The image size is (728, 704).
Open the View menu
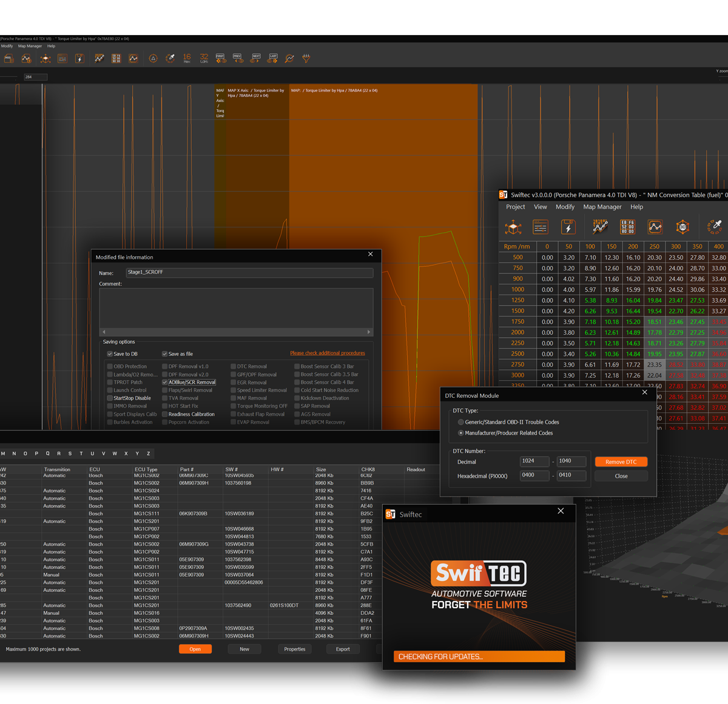[540, 207]
